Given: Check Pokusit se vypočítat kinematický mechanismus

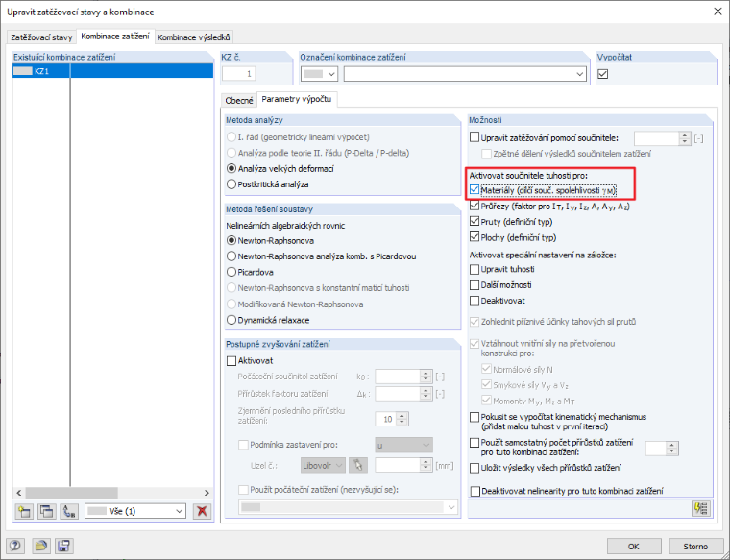Looking at the screenshot, I should [x=474, y=417].
